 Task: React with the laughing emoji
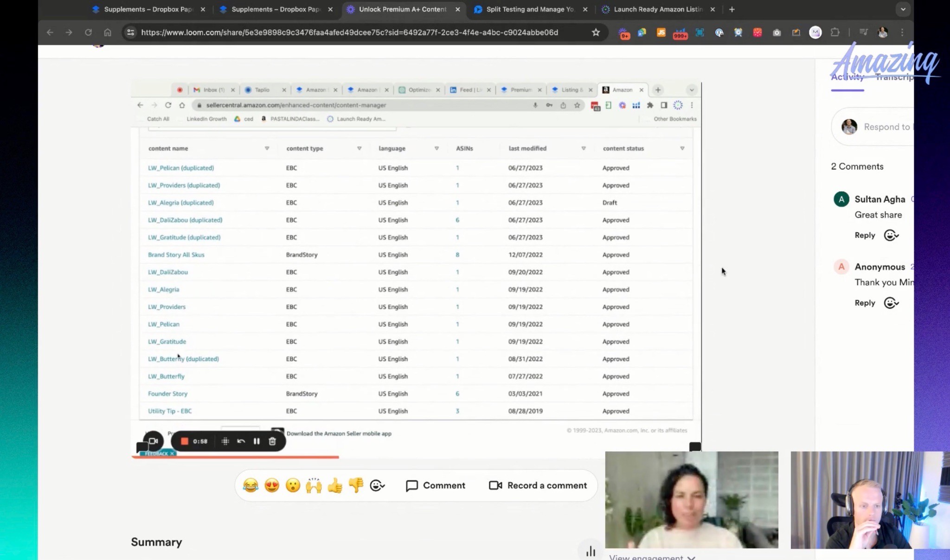[250, 485]
